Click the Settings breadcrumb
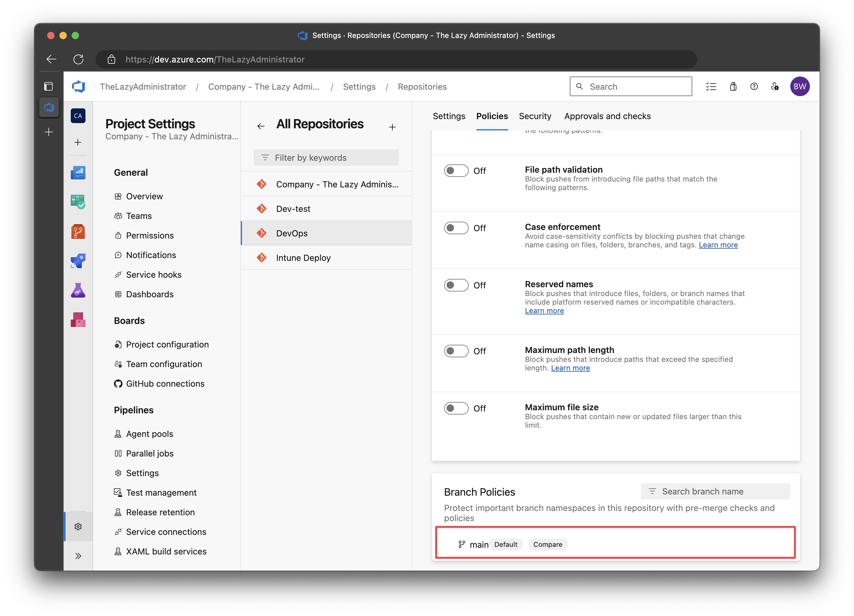 (x=359, y=87)
